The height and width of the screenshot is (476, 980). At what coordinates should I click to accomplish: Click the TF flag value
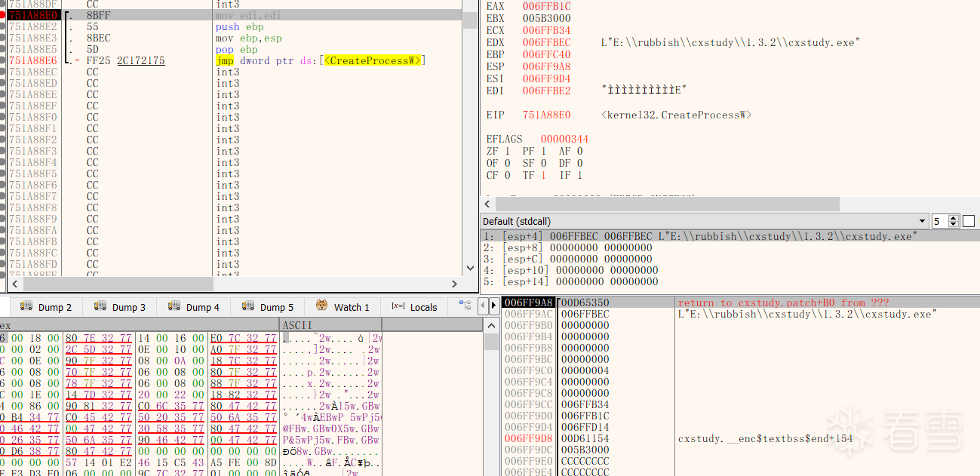(x=544, y=175)
